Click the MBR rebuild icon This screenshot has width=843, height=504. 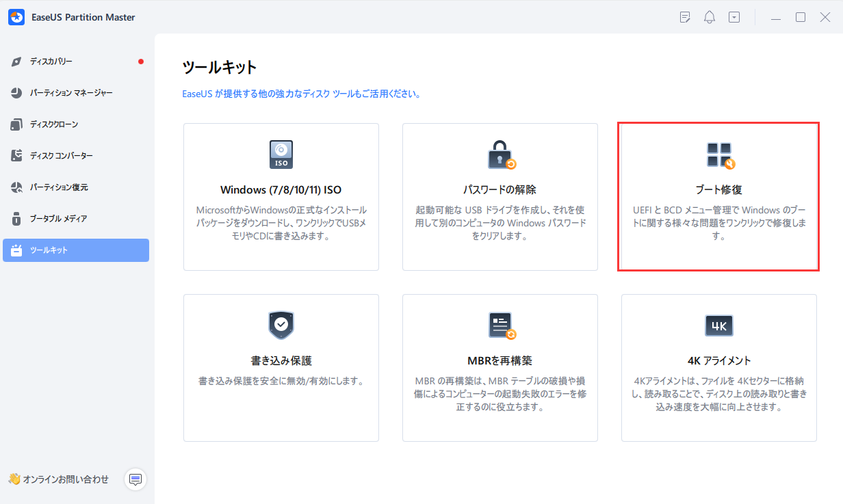(x=501, y=326)
